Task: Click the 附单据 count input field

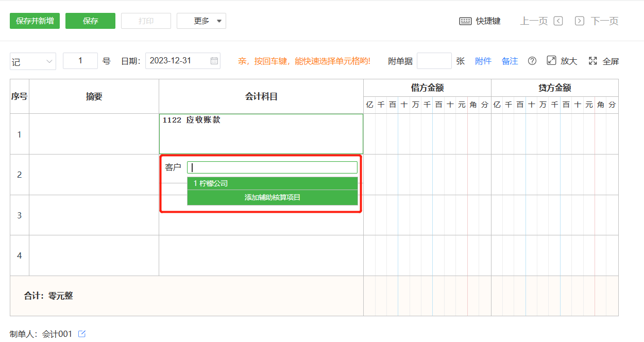Action: pos(434,61)
